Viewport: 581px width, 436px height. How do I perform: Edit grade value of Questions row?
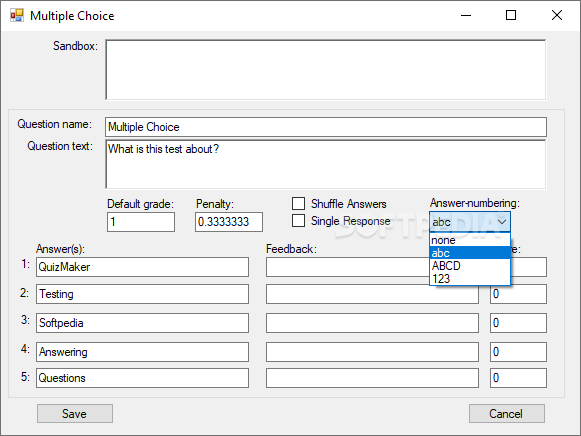pyautogui.click(x=518, y=378)
